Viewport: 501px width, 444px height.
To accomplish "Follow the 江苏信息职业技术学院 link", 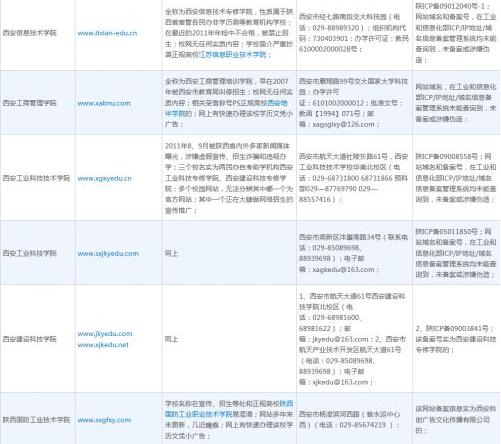I will point(232,54).
